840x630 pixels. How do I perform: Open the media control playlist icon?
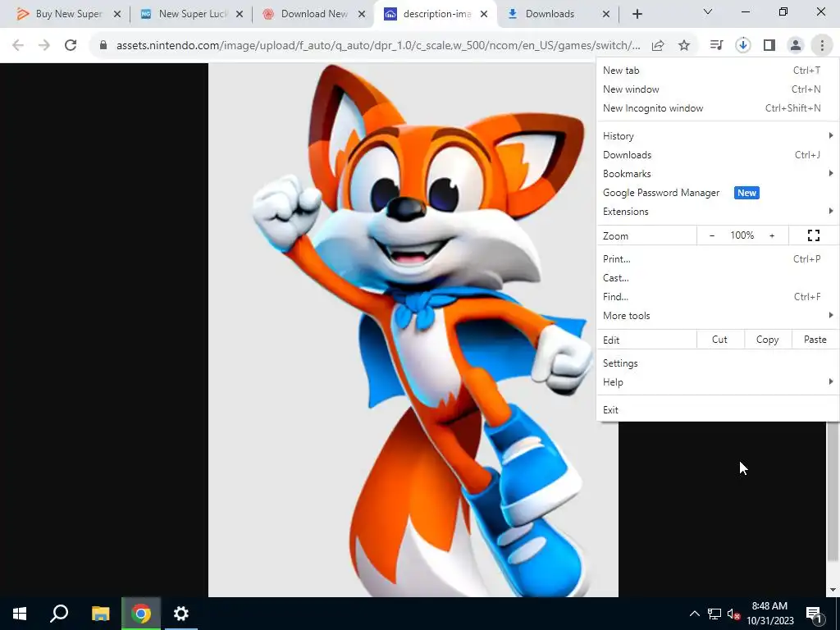(716, 46)
